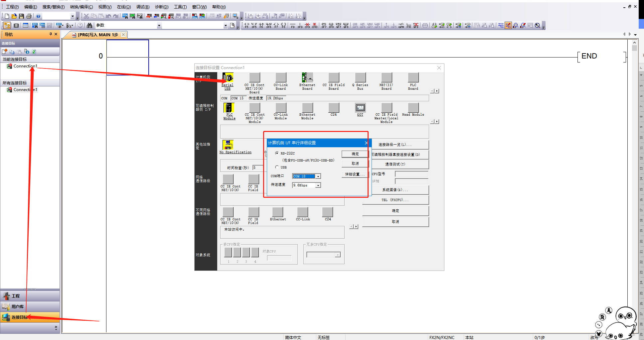Click the Save project toolbar icon
Viewport: 644px width, 340px height.
[x=22, y=16]
